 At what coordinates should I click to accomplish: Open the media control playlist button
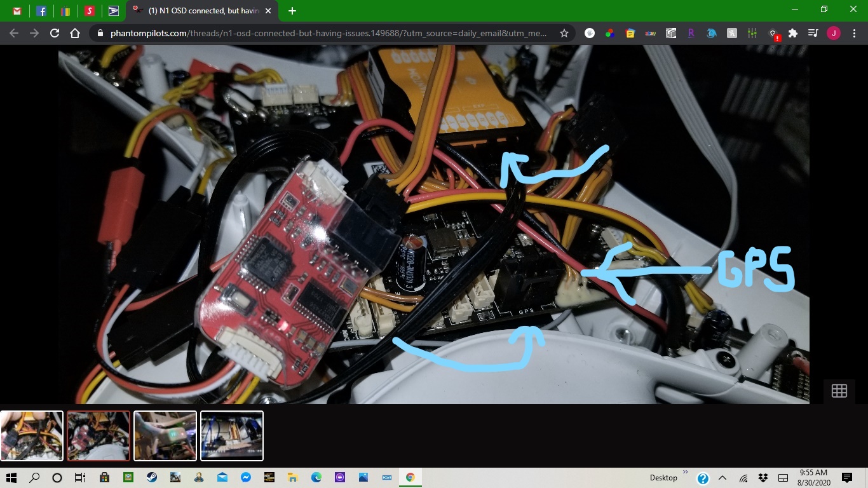[813, 33]
